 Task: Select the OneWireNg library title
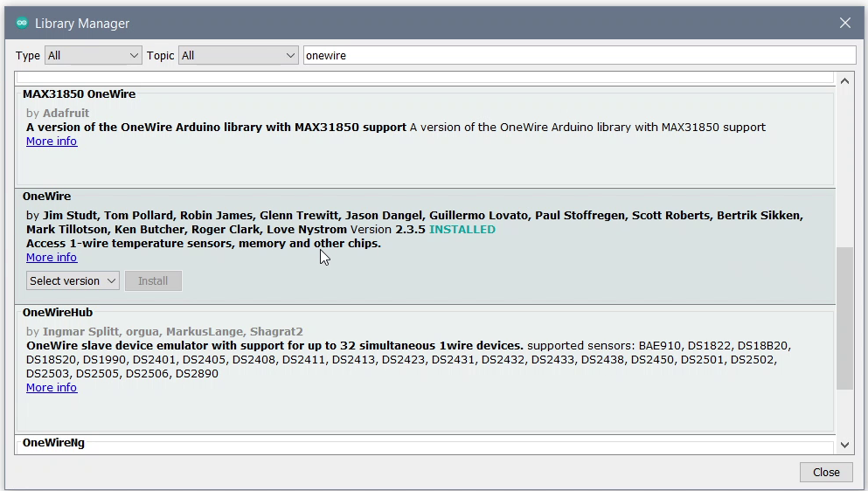(53, 443)
